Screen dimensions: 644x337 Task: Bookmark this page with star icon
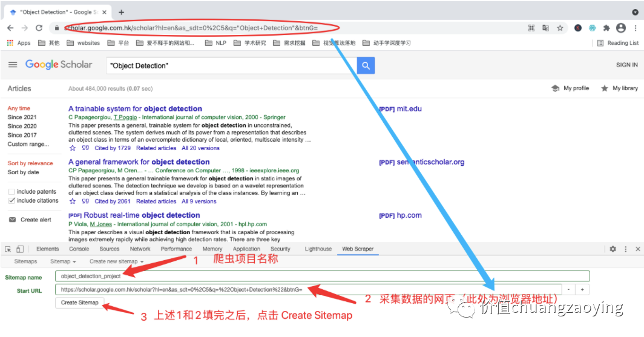(560, 28)
